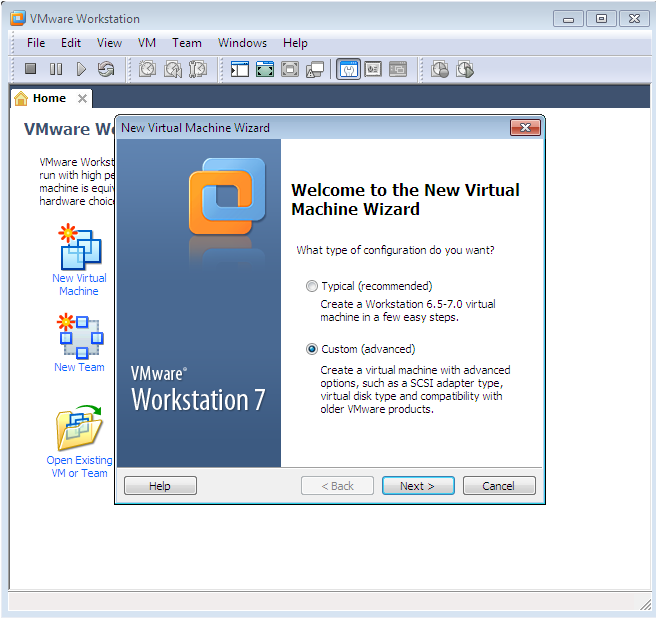This screenshot has height=619, width=657.
Task: Click the Power On play toolbar icon
Action: pos(81,69)
